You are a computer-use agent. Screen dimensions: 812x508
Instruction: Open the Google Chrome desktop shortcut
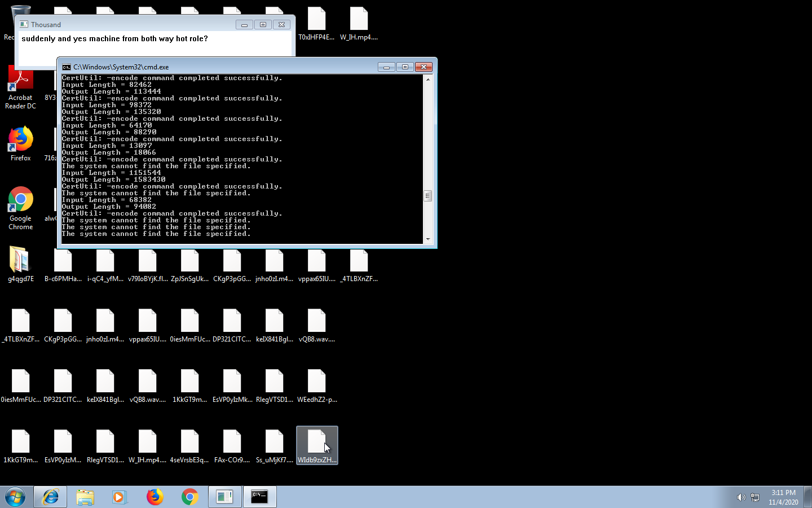click(x=20, y=208)
